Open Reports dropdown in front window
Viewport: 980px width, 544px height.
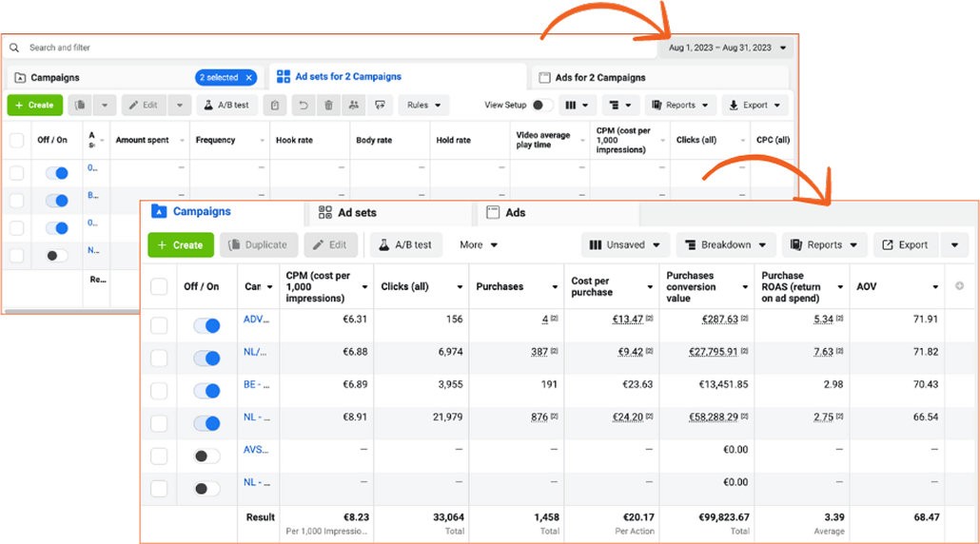pos(824,244)
